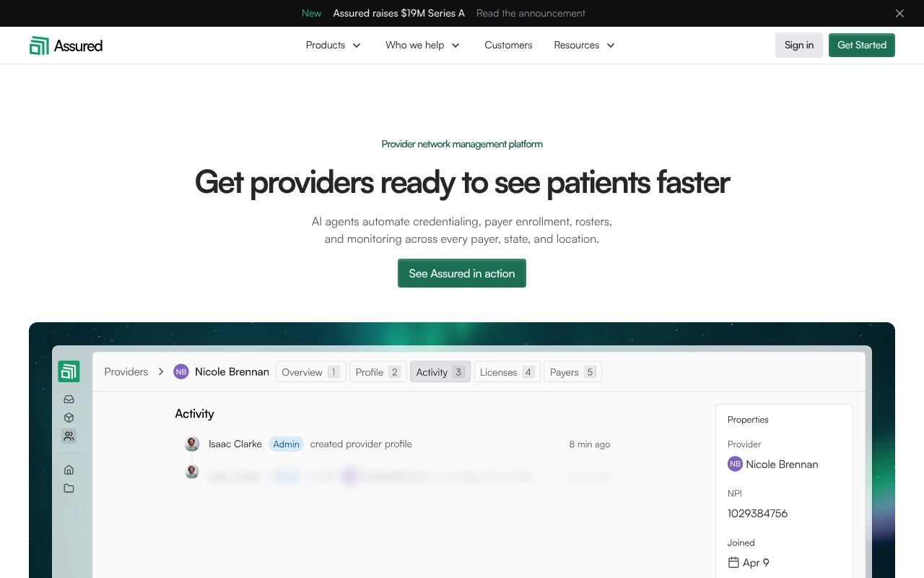Click the green Assured app icon in the sidebar

pos(69,371)
